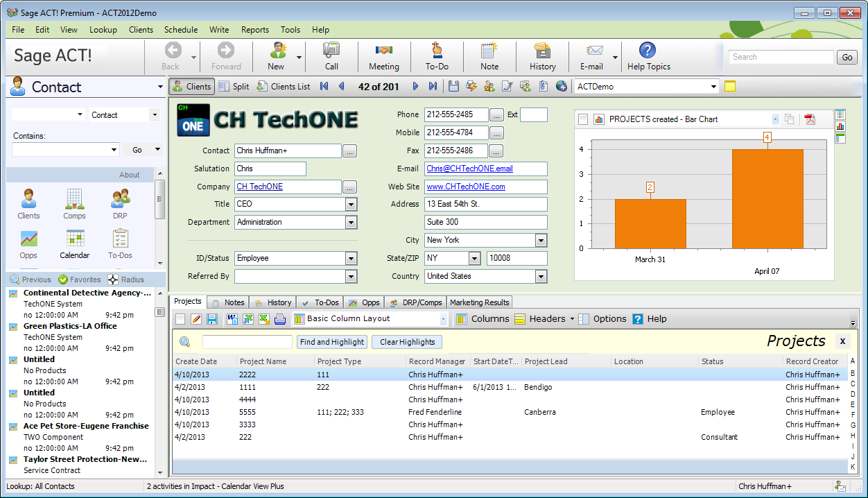The height and width of the screenshot is (498, 868).
Task: Open the Comps sidebar shortcut
Action: pos(75,205)
